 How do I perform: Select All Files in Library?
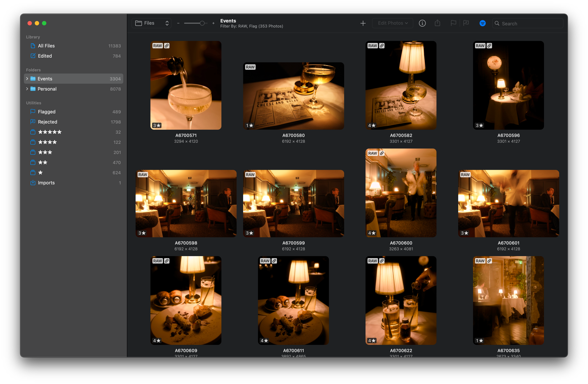(x=46, y=46)
